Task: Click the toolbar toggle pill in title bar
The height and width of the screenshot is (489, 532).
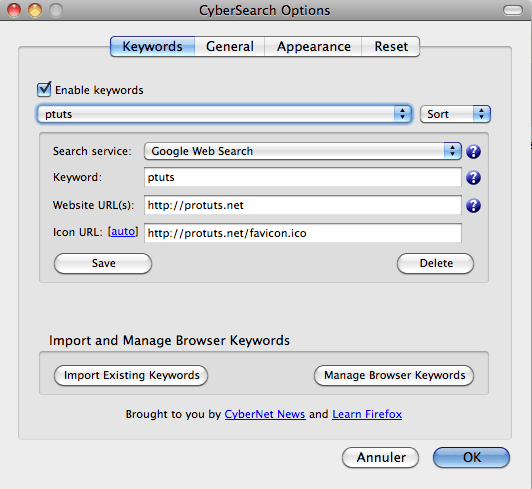Action: [x=513, y=10]
